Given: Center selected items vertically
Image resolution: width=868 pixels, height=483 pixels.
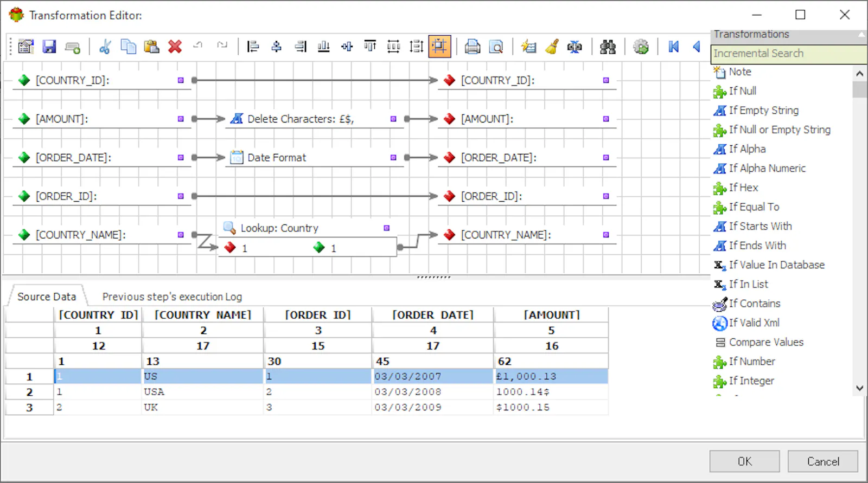Looking at the screenshot, I should [x=347, y=47].
